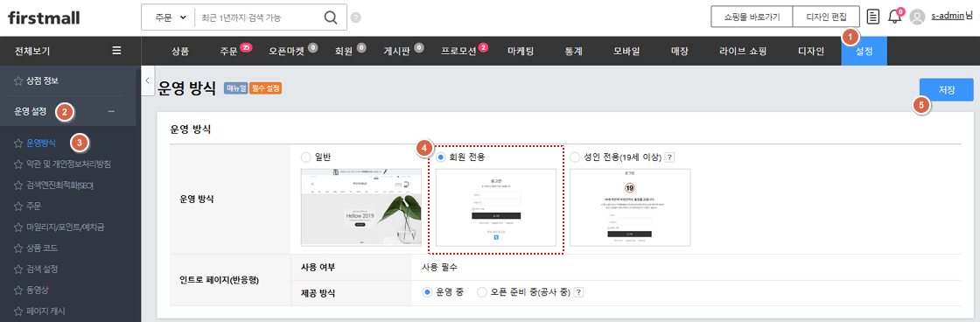The image size is (980, 322).
Task: Favorite star next to 주문 in sidebar
Action: click(x=18, y=206)
